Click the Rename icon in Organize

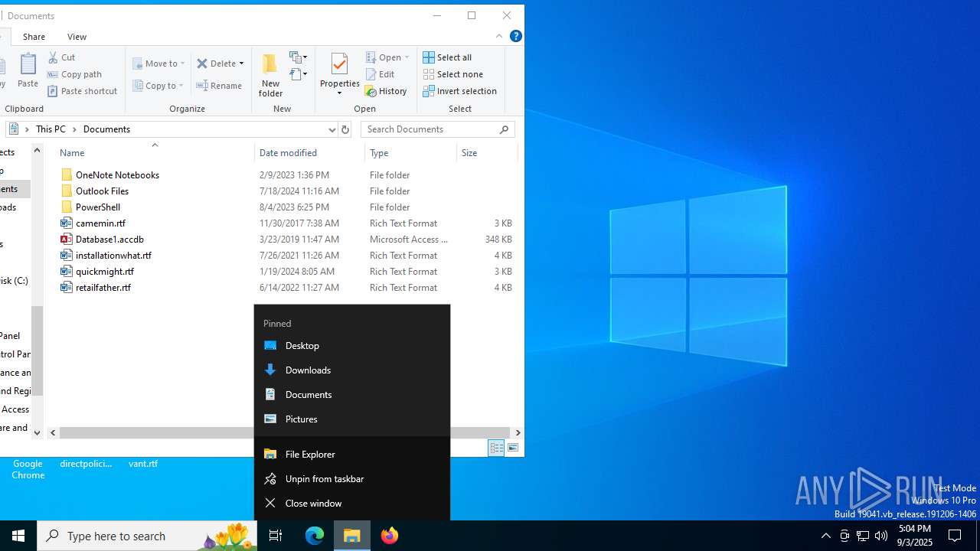[202, 86]
